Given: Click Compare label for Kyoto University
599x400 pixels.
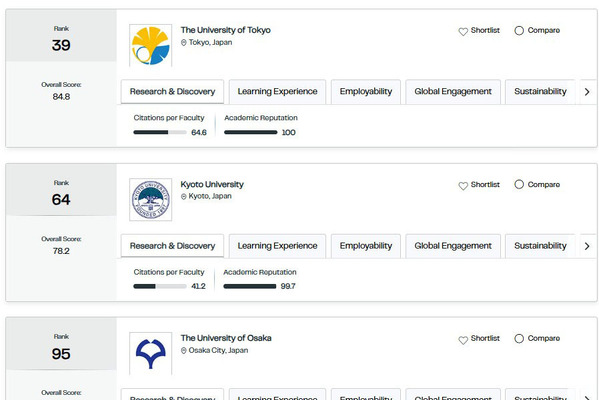Looking at the screenshot, I should (x=544, y=185).
